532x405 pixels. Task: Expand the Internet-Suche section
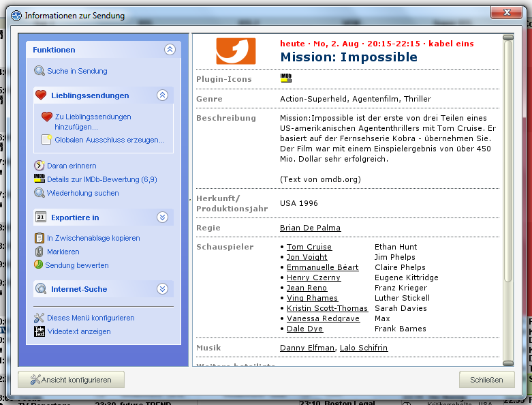click(162, 289)
